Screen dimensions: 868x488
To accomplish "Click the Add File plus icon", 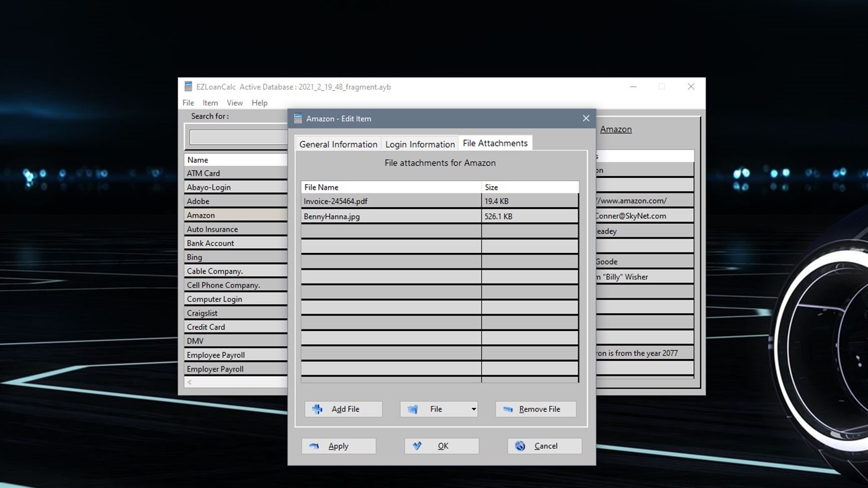I will tap(317, 409).
